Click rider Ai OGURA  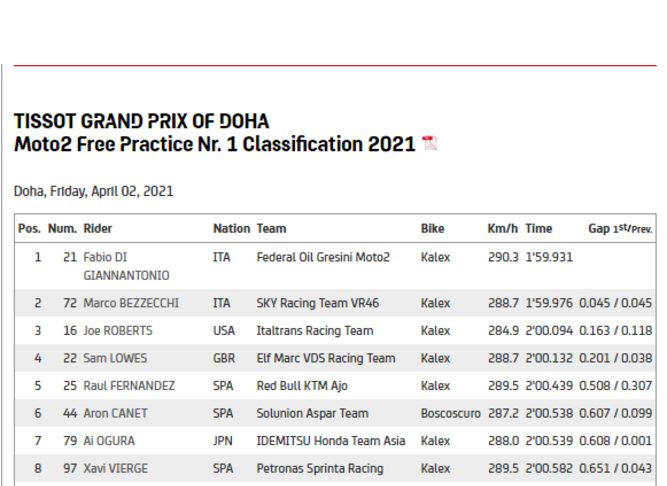(x=109, y=441)
